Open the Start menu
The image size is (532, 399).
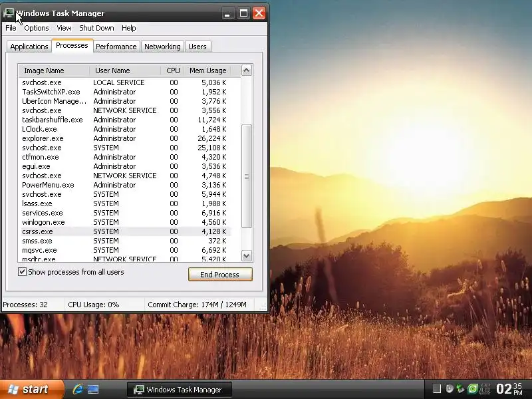tap(31, 389)
